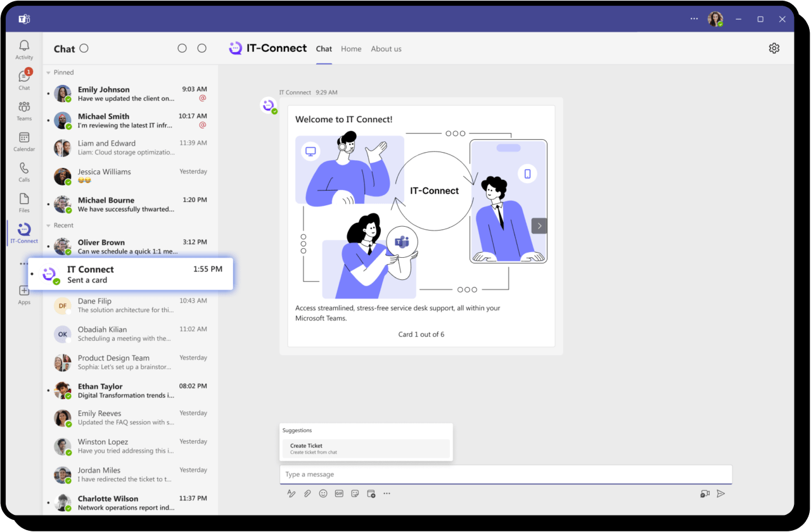Click the Type a message field
Viewport: 811px width, 532px height.
(506, 474)
